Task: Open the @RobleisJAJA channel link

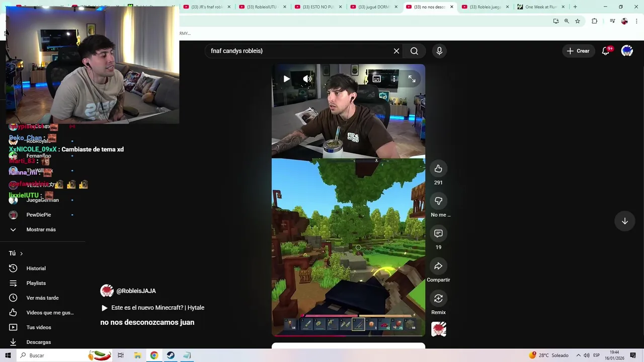Action: (136, 291)
